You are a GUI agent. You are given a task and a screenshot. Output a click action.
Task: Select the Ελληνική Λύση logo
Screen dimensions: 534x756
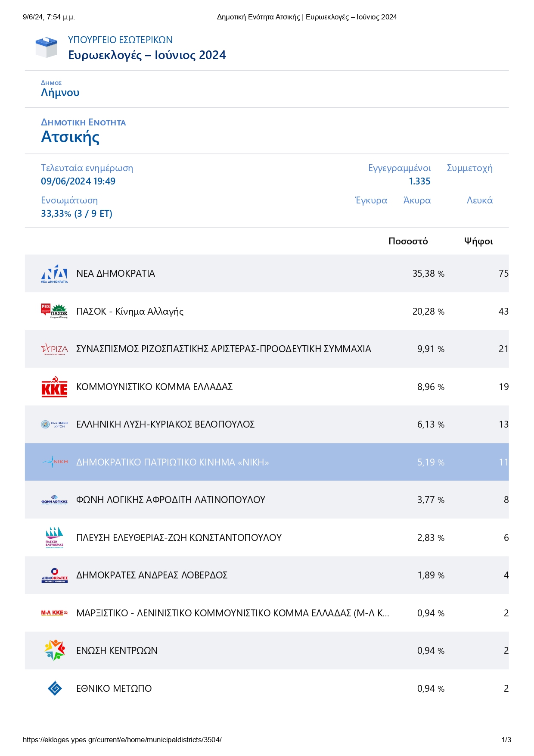click(x=54, y=424)
